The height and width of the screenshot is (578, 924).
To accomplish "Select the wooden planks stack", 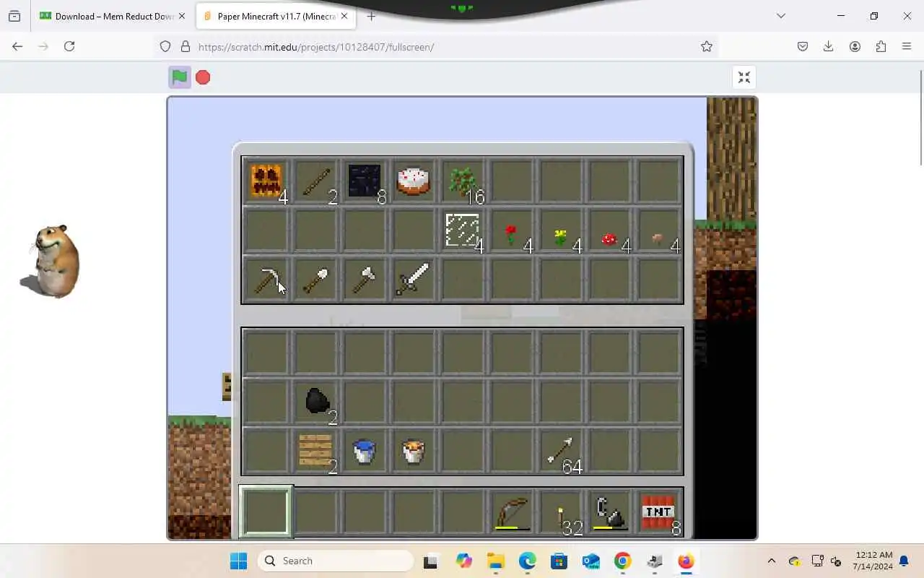I will click(x=315, y=451).
